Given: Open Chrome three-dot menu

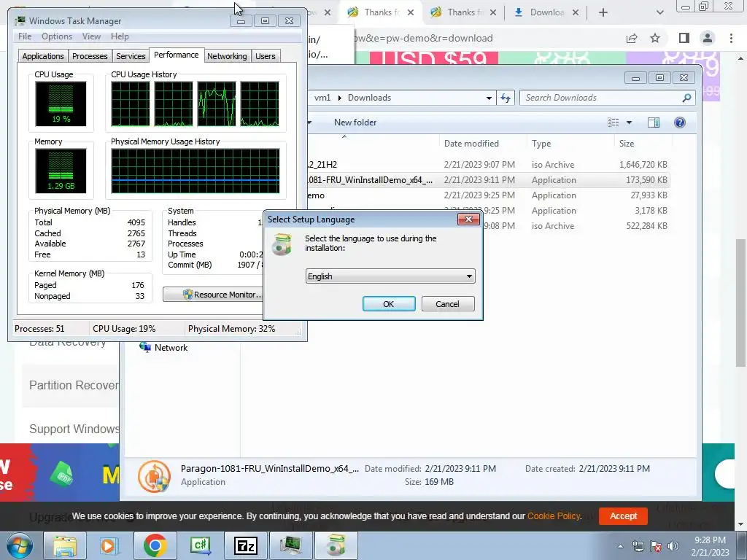Looking at the screenshot, I should point(731,38).
